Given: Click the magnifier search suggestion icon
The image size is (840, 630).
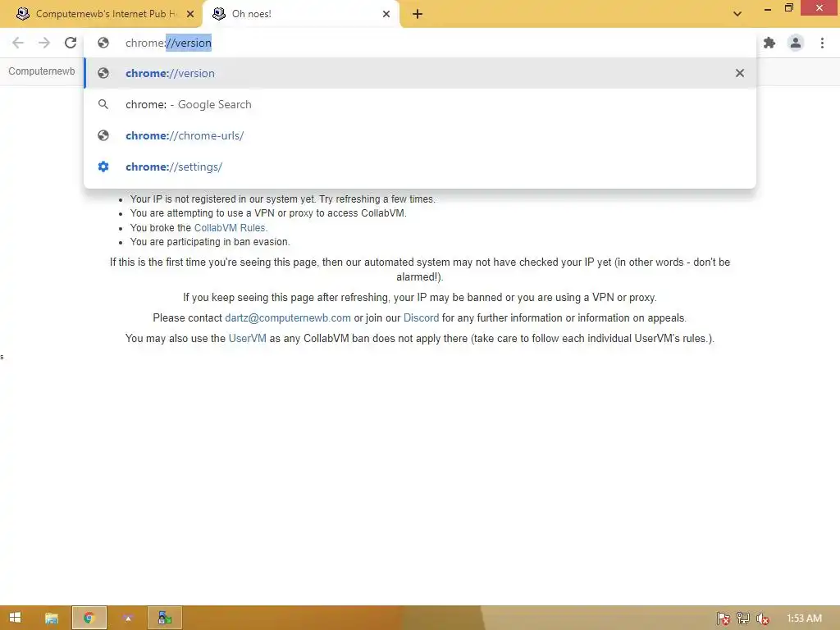Looking at the screenshot, I should (x=103, y=104).
